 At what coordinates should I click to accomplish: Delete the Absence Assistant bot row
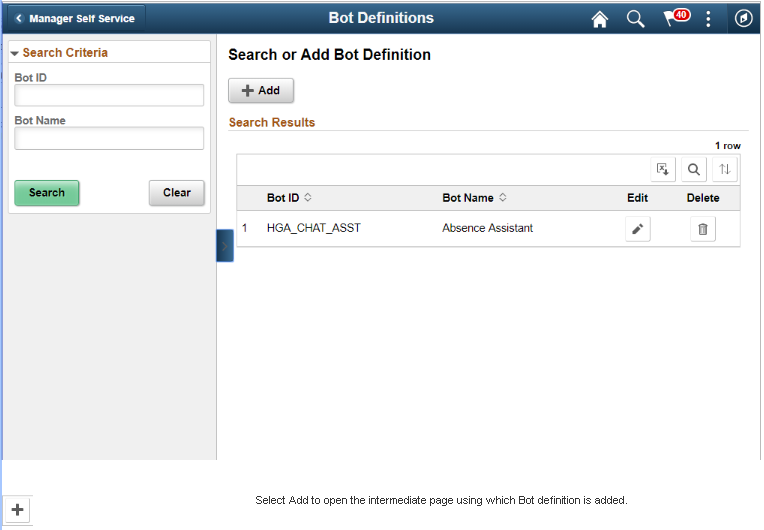(x=702, y=229)
